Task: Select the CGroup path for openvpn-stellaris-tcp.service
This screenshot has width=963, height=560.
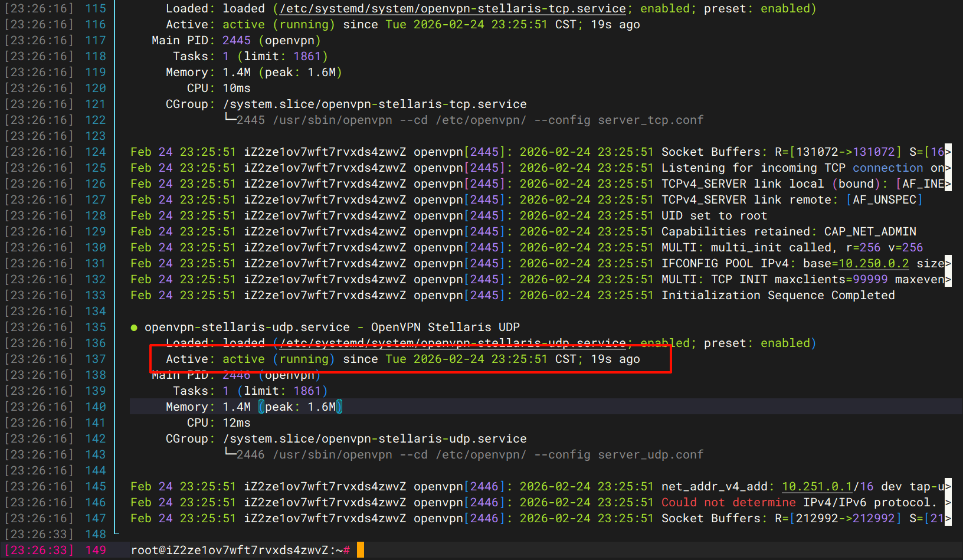Action: click(x=375, y=104)
